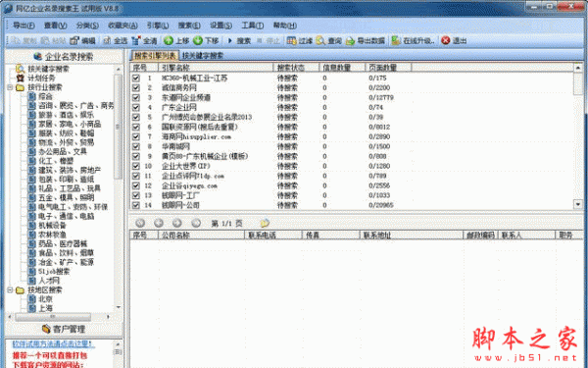Viewport: 588px width, 368px height.
Task: Go to the last results page
Action: click(x=196, y=223)
